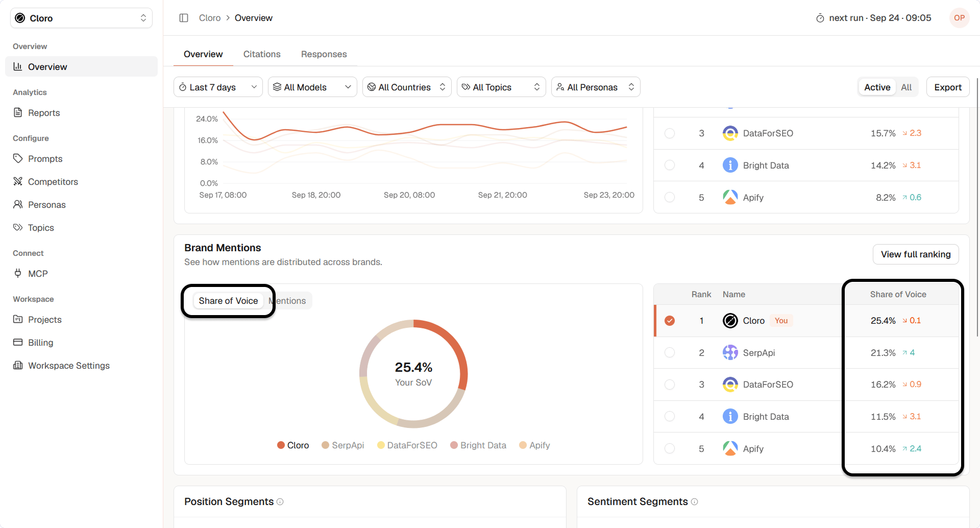Open the All Topics dropdown
The image size is (980, 528).
pos(501,87)
